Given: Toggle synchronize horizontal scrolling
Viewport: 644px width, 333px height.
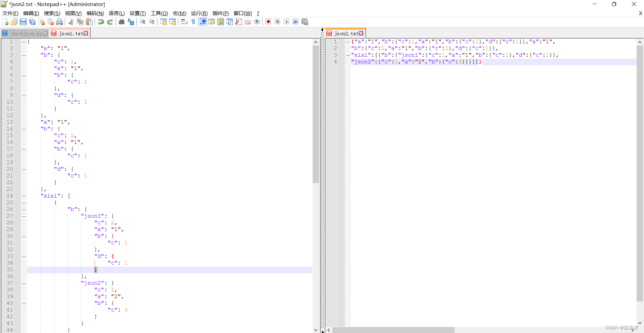Looking at the screenshot, I should pos(173,22).
